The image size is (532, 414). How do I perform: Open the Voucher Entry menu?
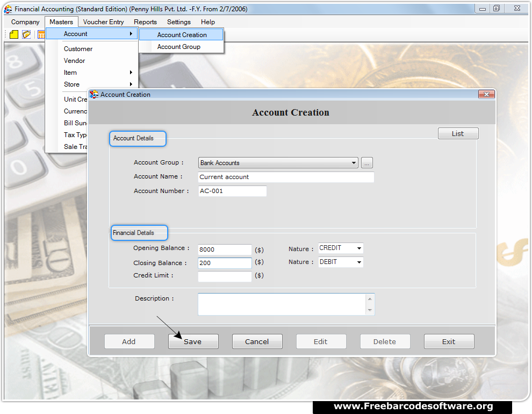(x=104, y=22)
